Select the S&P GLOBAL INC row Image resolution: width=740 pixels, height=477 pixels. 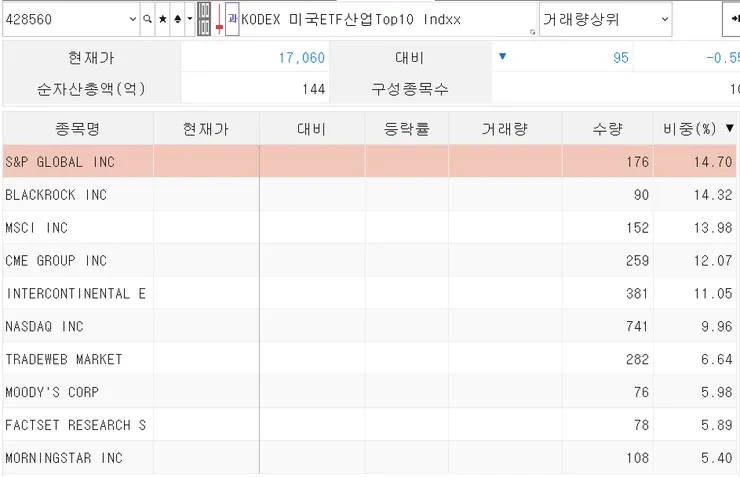(370, 161)
